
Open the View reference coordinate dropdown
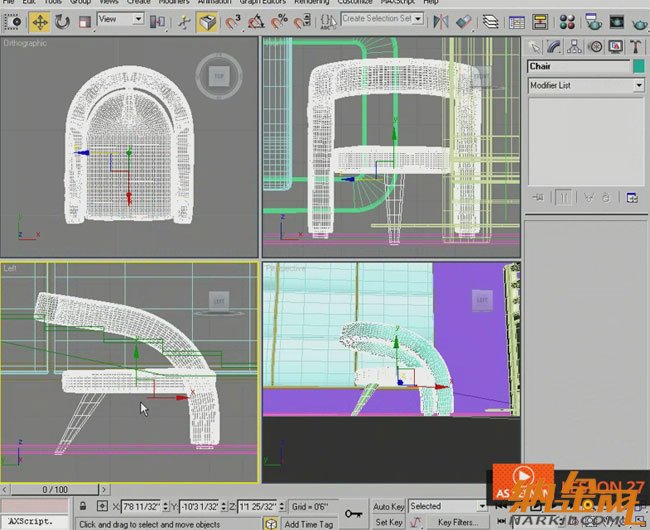(x=121, y=19)
